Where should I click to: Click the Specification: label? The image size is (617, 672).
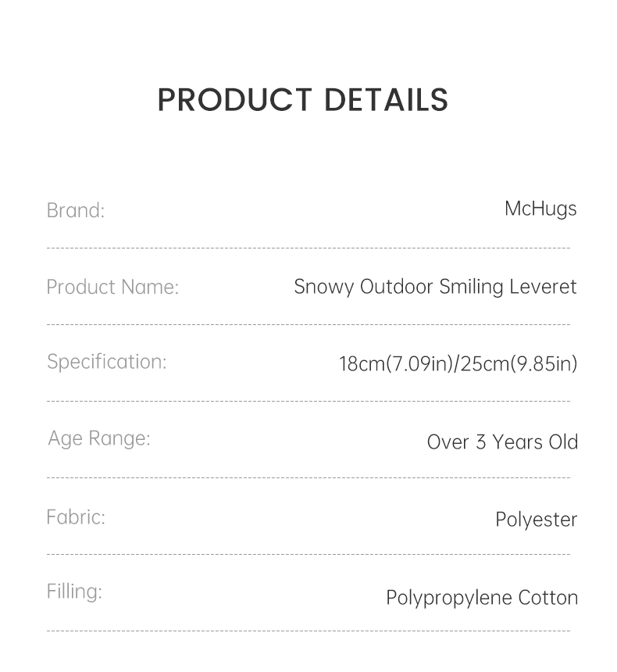[x=107, y=362]
